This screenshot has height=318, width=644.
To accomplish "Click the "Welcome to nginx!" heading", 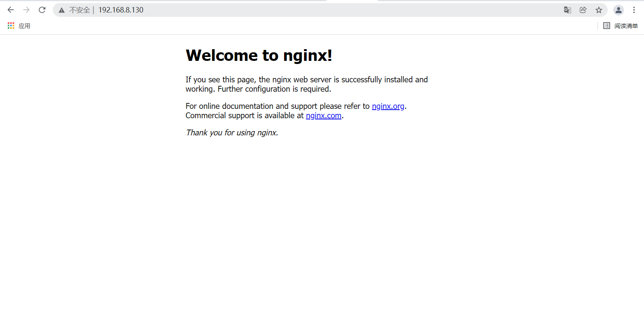I will coord(259,55).
